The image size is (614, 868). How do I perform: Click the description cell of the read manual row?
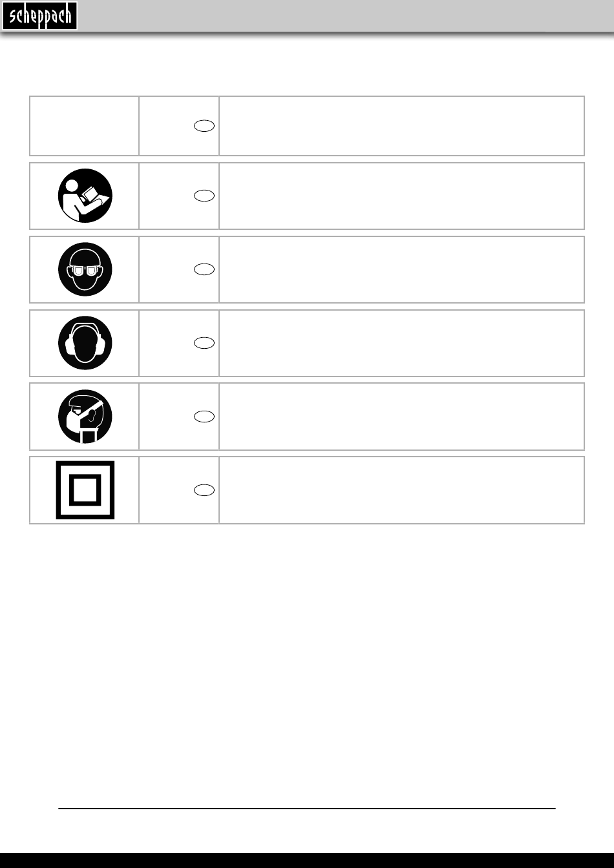[x=401, y=196]
